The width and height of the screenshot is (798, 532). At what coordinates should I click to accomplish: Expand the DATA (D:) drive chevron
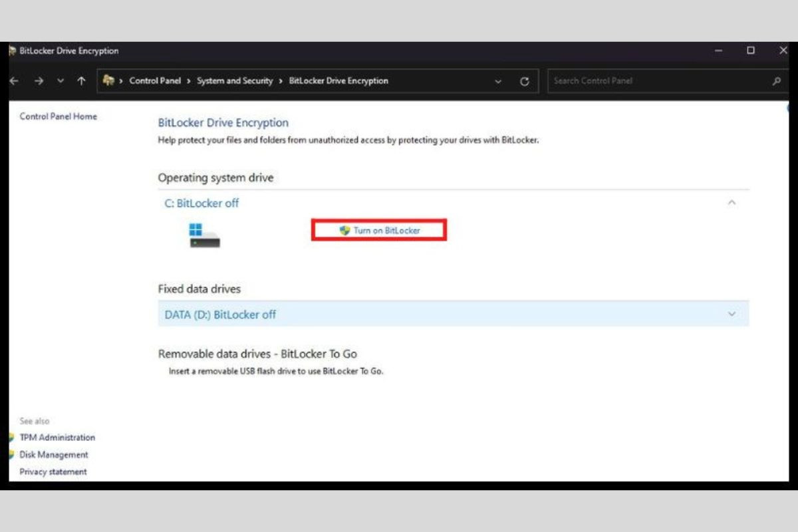click(x=731, y=314)
